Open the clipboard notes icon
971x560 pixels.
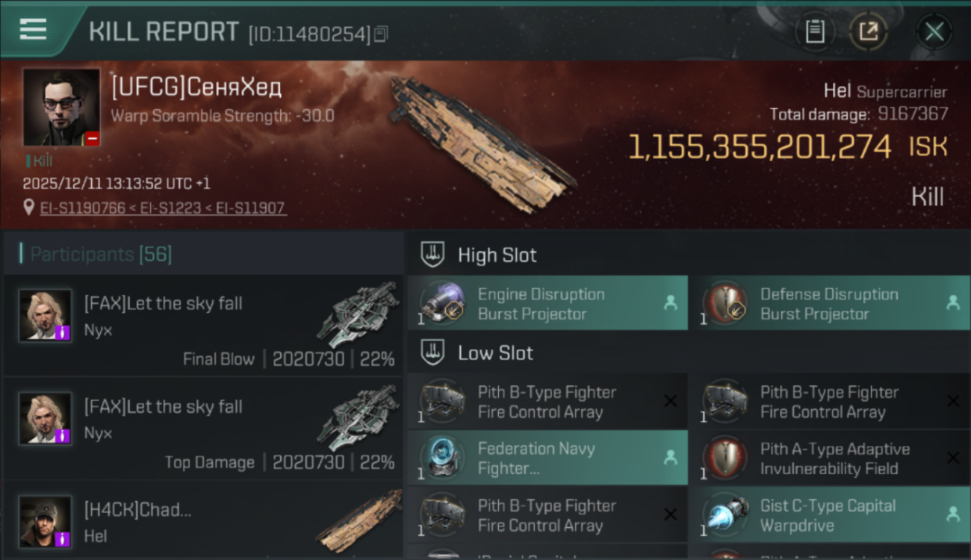tap(815, 31)
